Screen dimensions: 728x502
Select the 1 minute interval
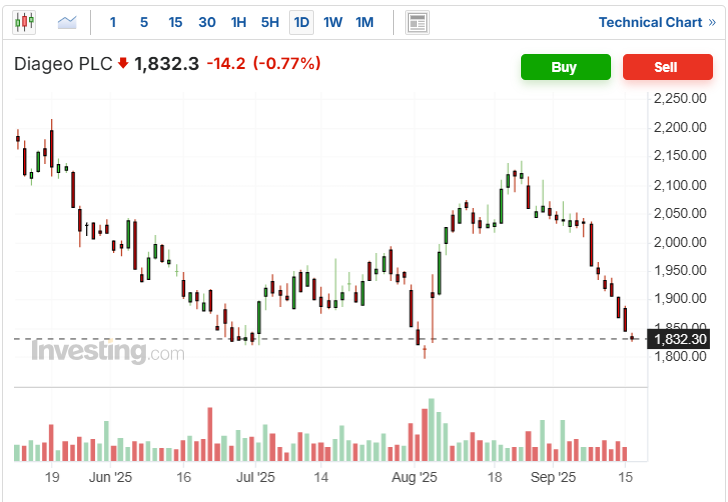tap(113, 22)
